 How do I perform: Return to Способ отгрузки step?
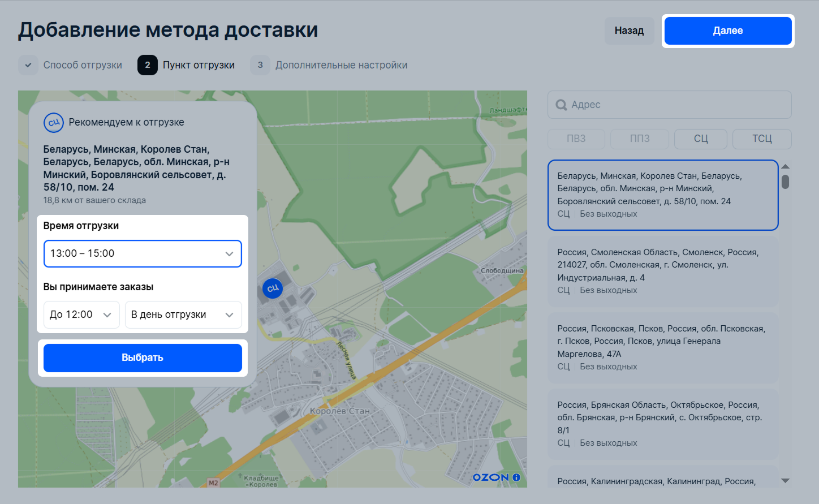point(83,65)
